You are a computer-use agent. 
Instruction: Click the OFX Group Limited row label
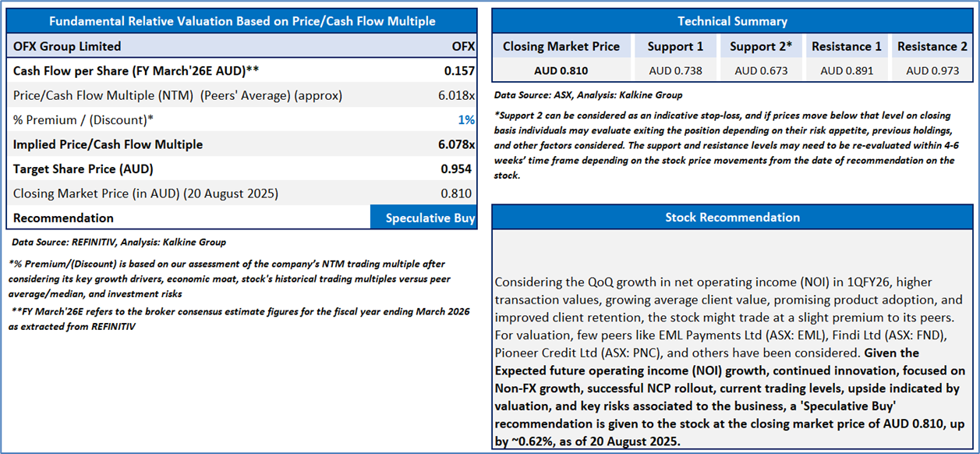point(67,47)
